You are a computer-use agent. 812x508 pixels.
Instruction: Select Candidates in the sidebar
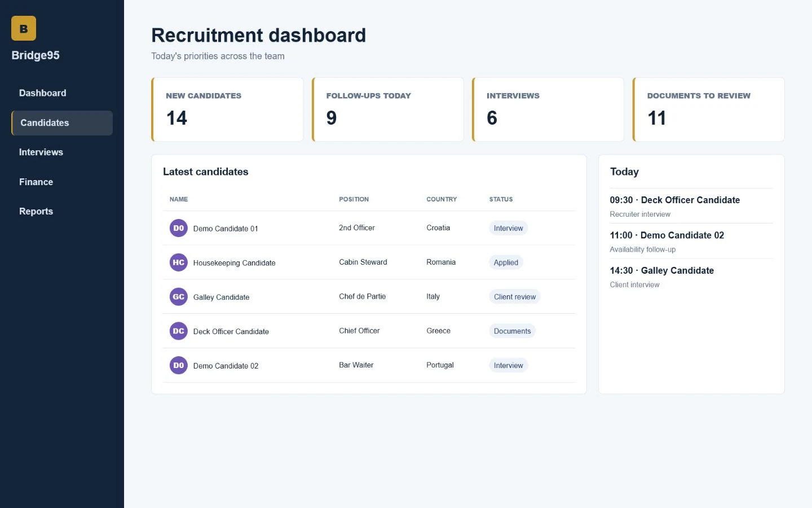tap(62, 123)
